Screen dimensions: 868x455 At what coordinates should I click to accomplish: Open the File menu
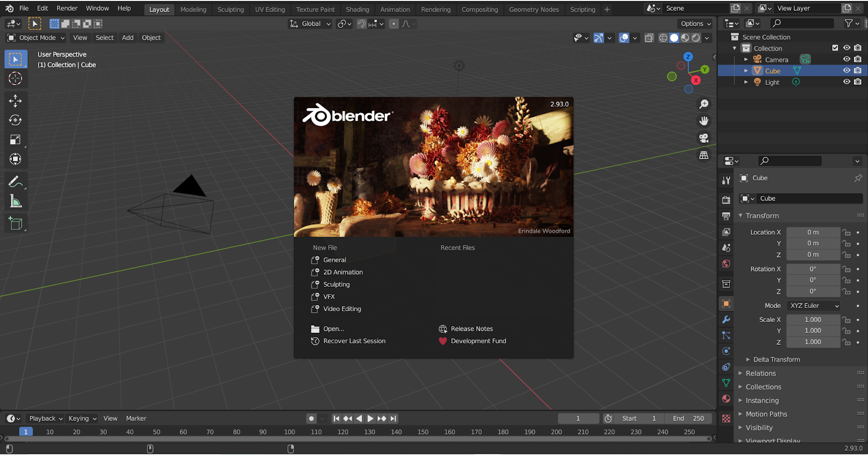(24, 8)
